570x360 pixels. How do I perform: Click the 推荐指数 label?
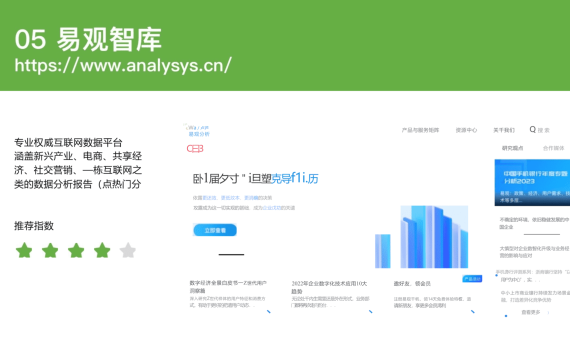click(x=34, y=226)
